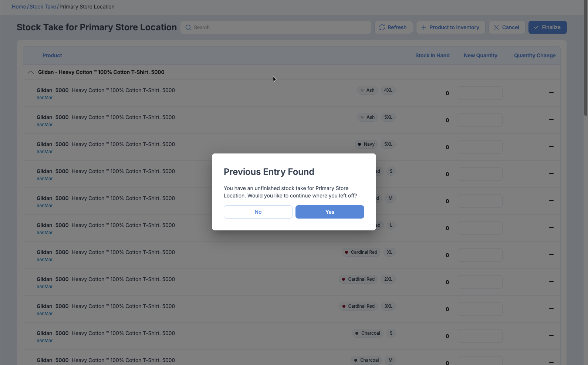Click the Quantity Change column header

534,55
